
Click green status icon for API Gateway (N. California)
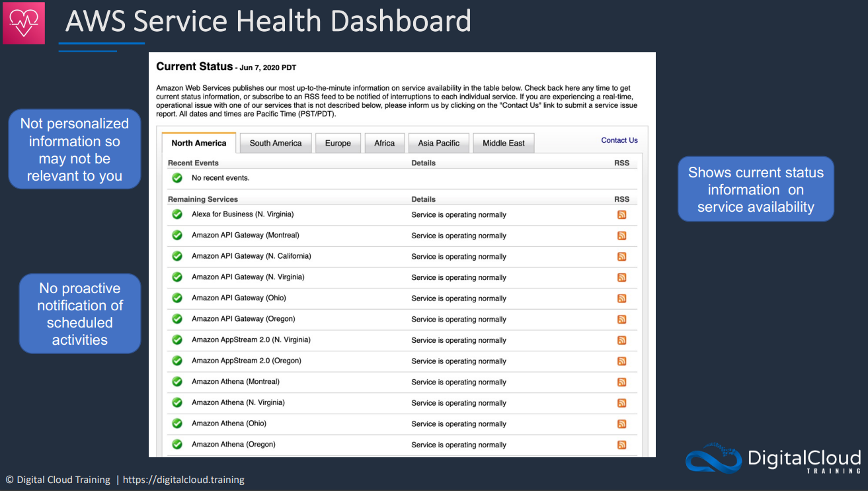[177, 256]
